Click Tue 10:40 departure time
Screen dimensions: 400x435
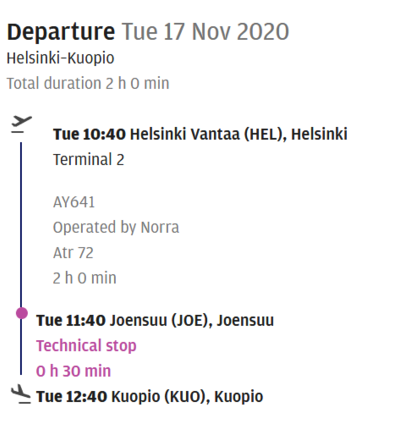click(89, 134)
